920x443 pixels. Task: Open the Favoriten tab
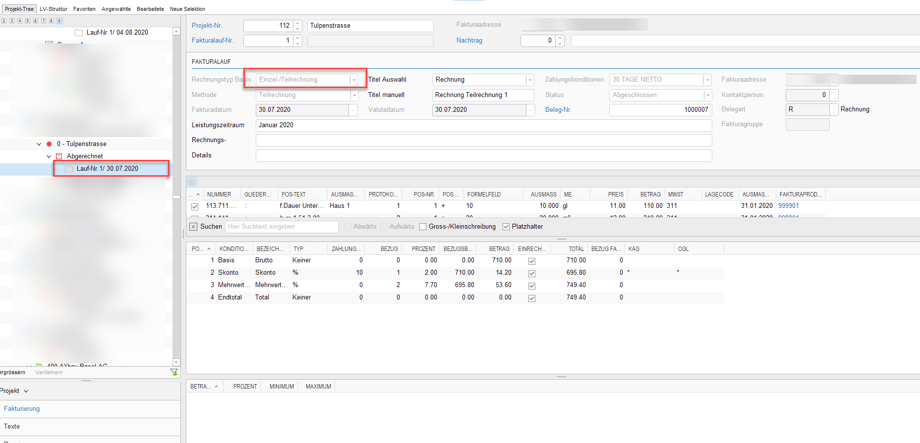(84, 9)
